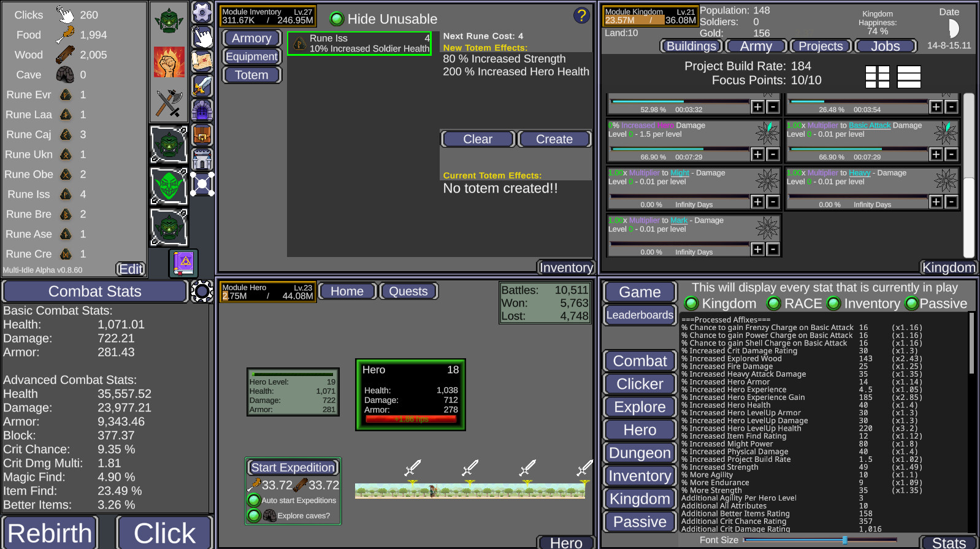
Task: Open the purple spellbook icon
Action: click(x=183, y=263)
